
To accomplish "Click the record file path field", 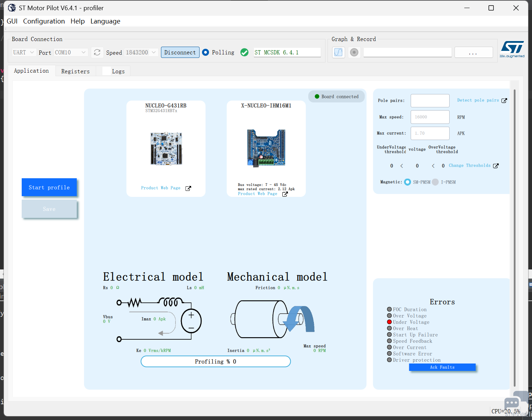I will pos(408,52).
